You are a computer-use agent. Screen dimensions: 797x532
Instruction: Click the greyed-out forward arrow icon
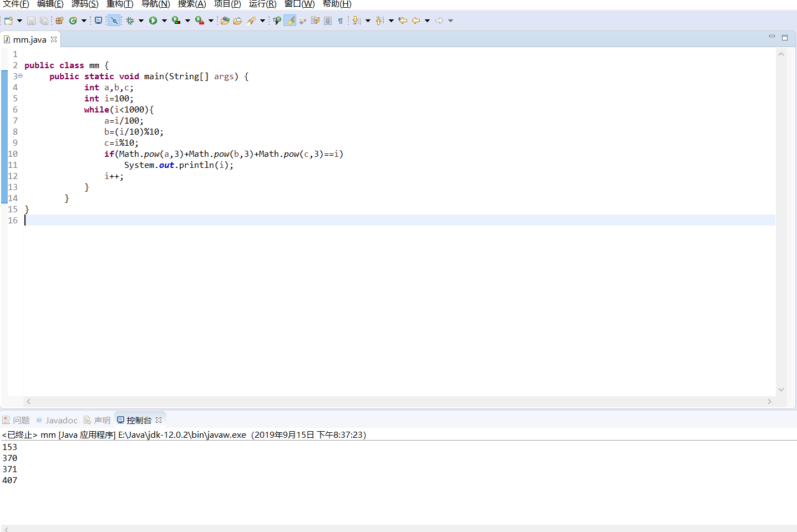coord(439,21)
